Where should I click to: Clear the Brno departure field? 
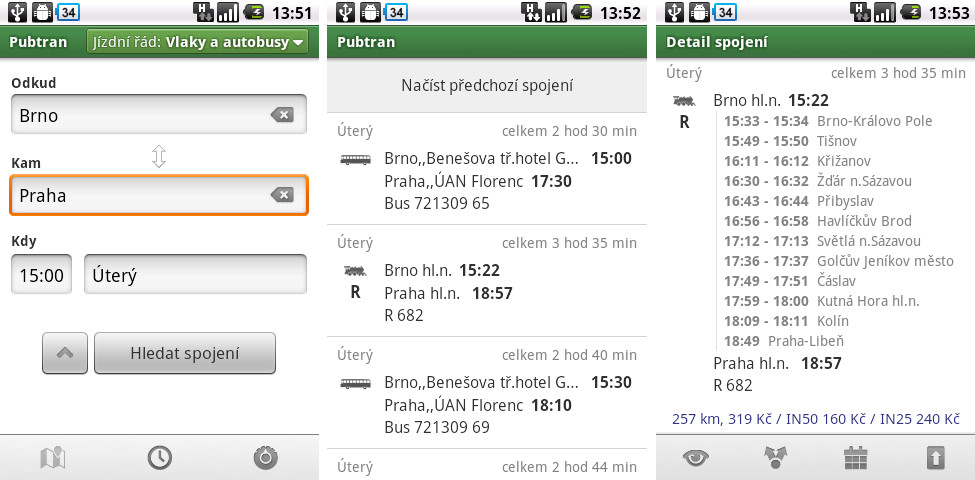pos(282,115)
